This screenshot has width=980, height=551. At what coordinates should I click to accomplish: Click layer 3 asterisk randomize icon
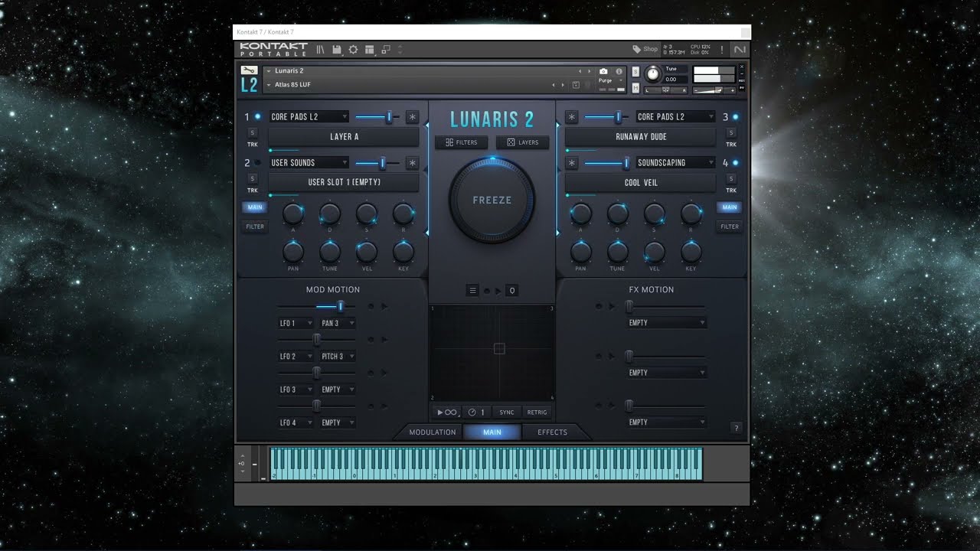pos(572,117)
